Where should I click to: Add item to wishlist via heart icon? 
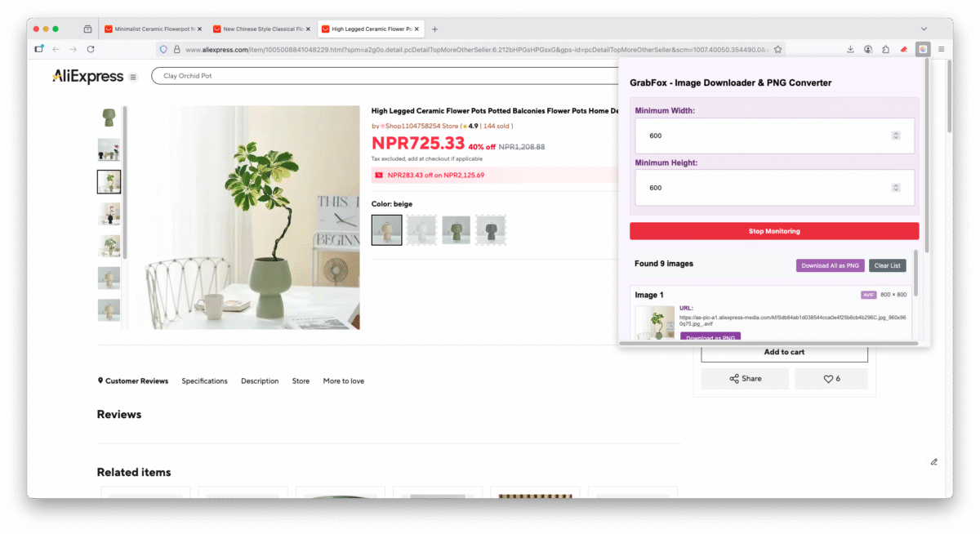[831, 379]
